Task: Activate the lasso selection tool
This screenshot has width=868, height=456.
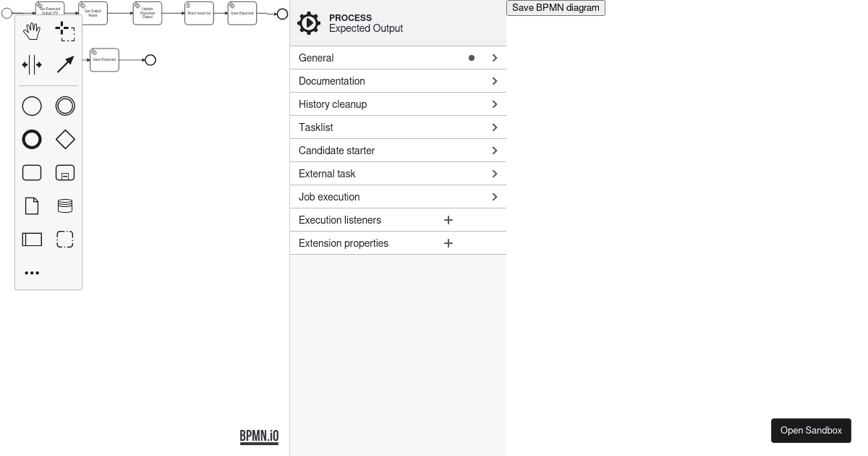Action: click(x=65, y=31)
